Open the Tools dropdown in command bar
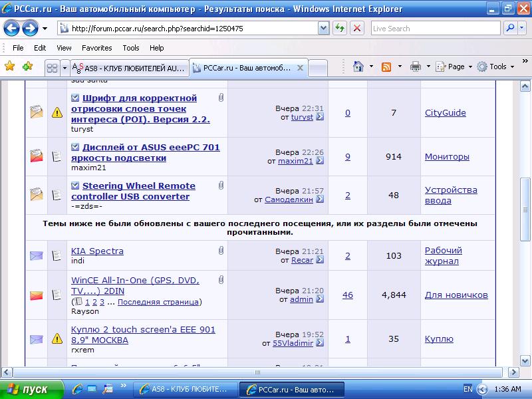This screenshot has height=399, width=532. (495, 66)
